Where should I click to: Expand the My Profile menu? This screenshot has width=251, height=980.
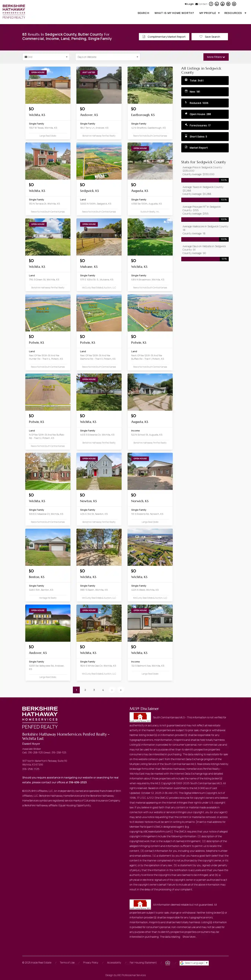[x=210, y=13]
